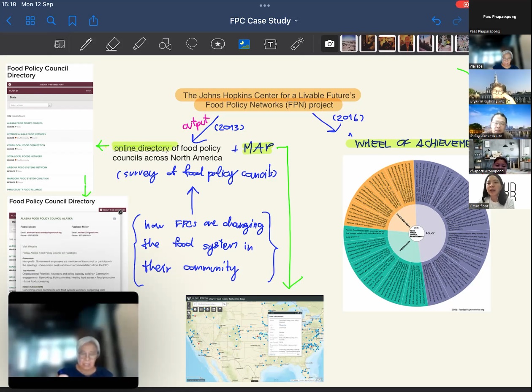Image resolution: width=532 pixels, height=392 pixels.
Task: Select the Pen tool
Action: pyautogui.click(x=86, y=44)
